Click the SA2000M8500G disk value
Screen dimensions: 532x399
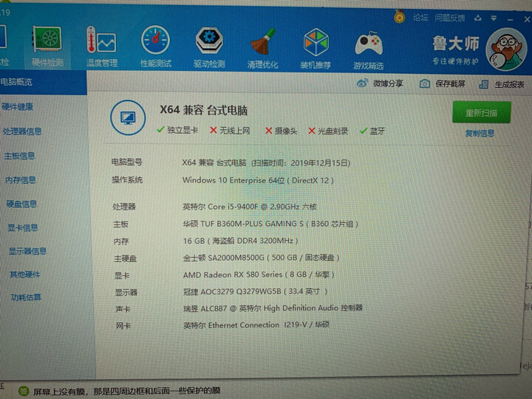click(262, 258)
